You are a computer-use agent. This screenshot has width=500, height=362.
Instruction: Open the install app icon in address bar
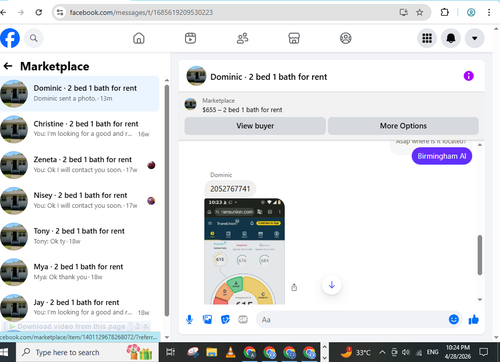pyautogui.click(x=404, y=12)
